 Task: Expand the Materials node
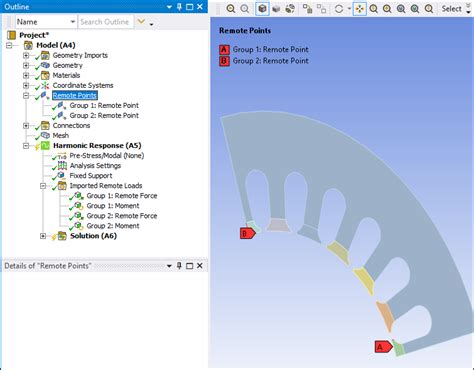pos(26,75)
